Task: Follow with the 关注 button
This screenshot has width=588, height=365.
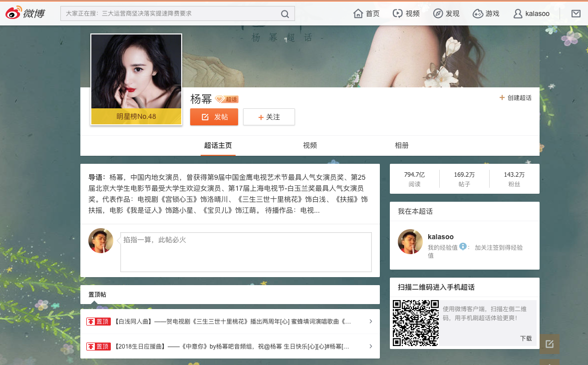Action: tap(269, 117)
